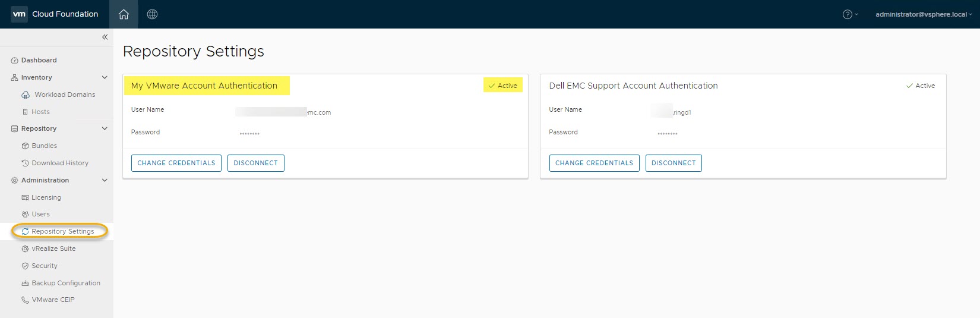The height and width of the screenshot is (318, 980).
Task: Click the vRealize Suite icon
Action: point(25,249)
